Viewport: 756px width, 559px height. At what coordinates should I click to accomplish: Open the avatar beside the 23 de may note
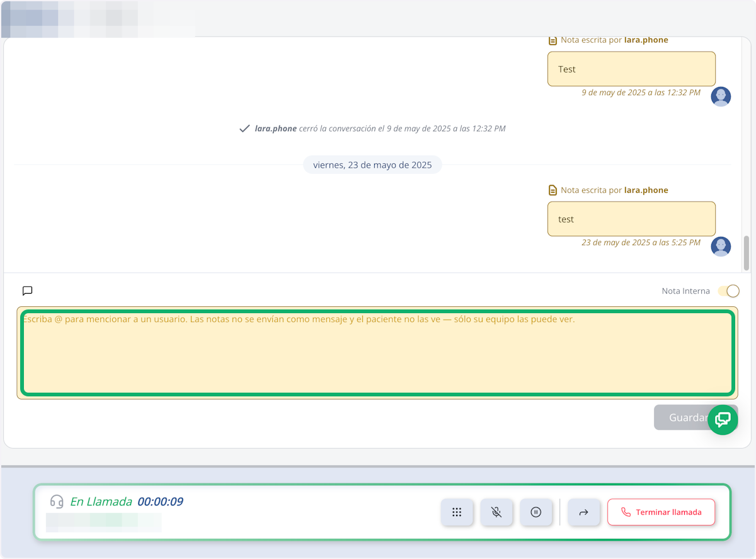[721, 246]
